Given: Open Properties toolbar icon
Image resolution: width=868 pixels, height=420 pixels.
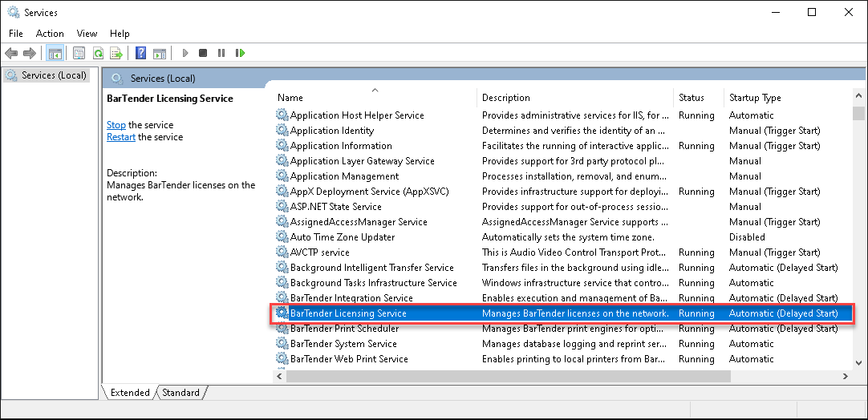Looking at the screenshot, I should pos(79,53).
